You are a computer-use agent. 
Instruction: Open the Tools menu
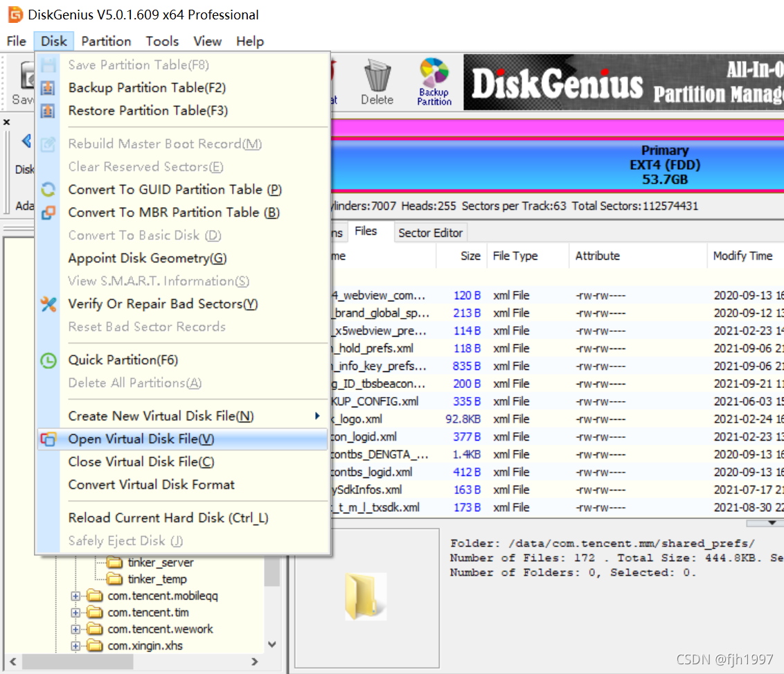click(x=162, y=41)
